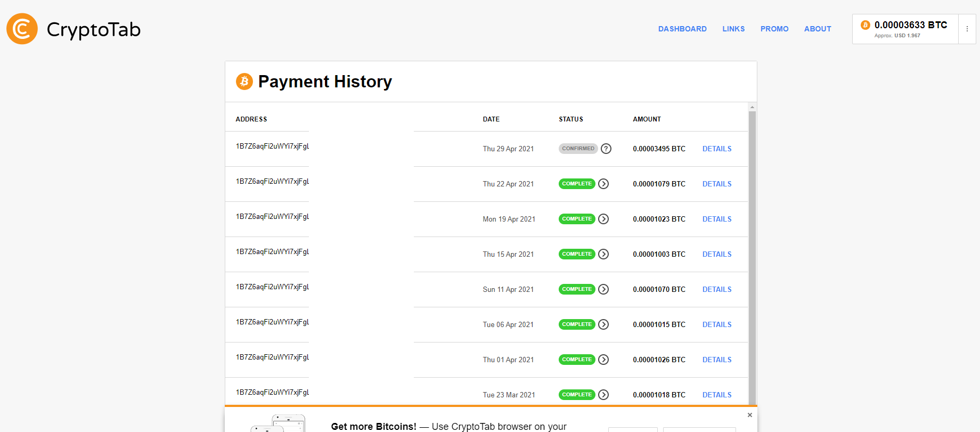The height and width of the screenshot is (432, 980).
Task: Click the CONFIRMED status badge
Action: [x=578, y=149]
